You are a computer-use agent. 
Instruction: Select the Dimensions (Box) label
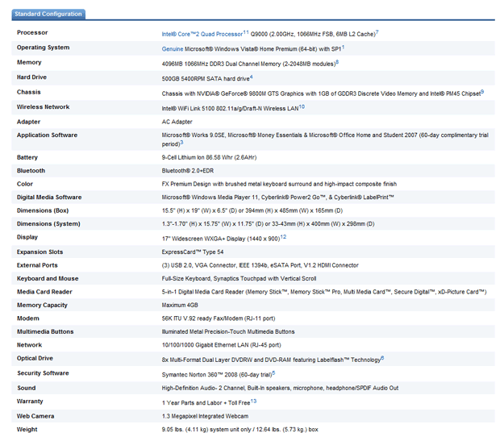pos(43,210)
